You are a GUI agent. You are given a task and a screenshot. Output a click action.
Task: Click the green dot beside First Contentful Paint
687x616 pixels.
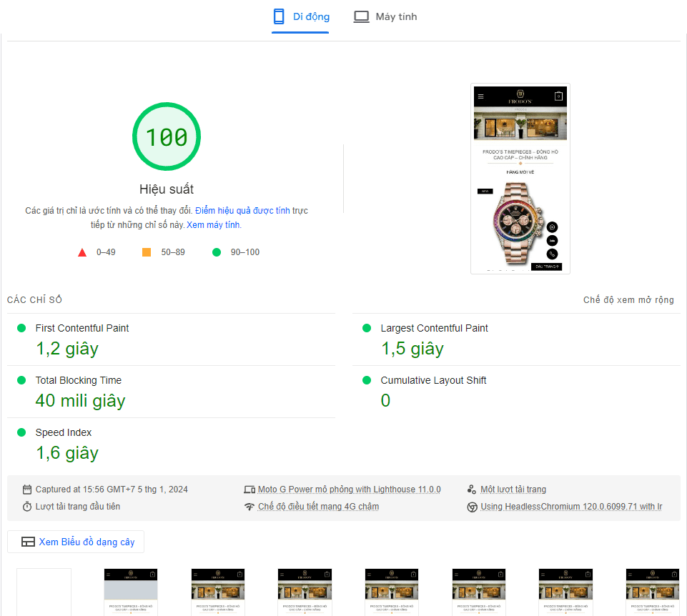[x=21, y=328]
